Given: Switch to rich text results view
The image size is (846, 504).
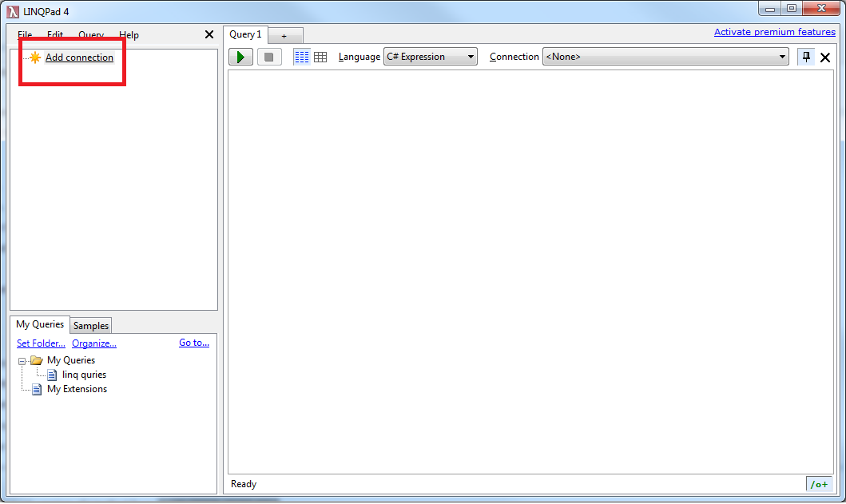Looking at the screenshot, I should [x=302, y=58].
